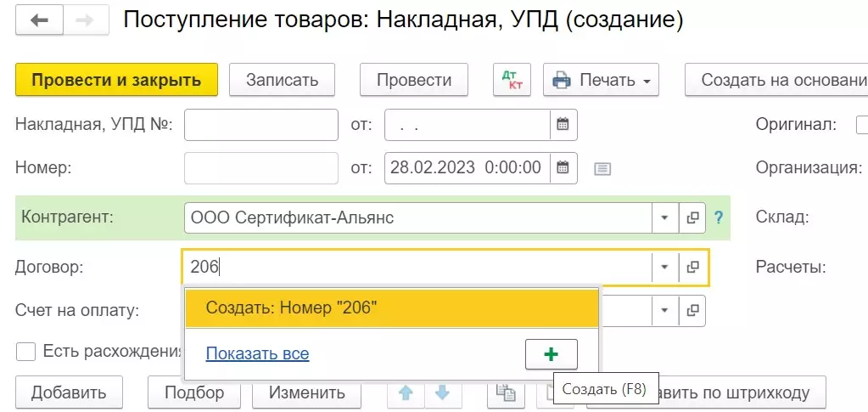Select Создать: Номер "206" suggestion

coord(392,308)
